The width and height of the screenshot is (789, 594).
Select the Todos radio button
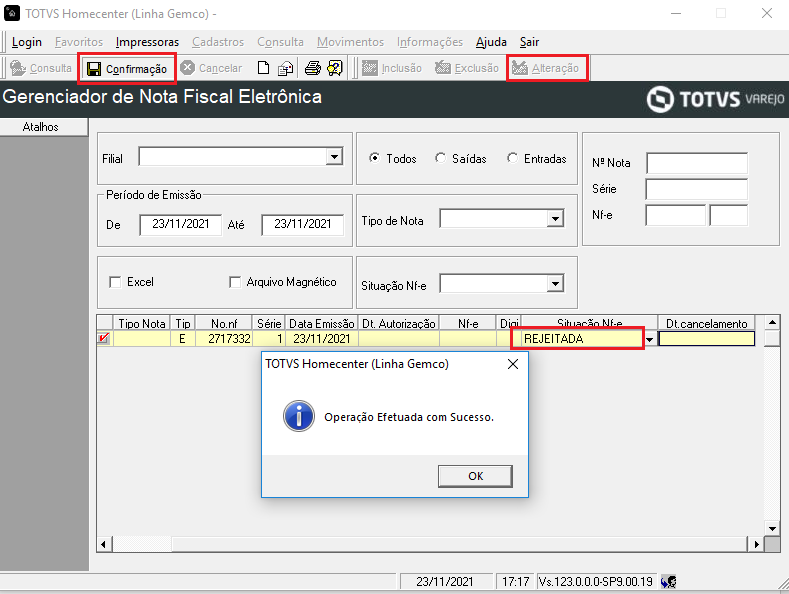tap(374, 158)
